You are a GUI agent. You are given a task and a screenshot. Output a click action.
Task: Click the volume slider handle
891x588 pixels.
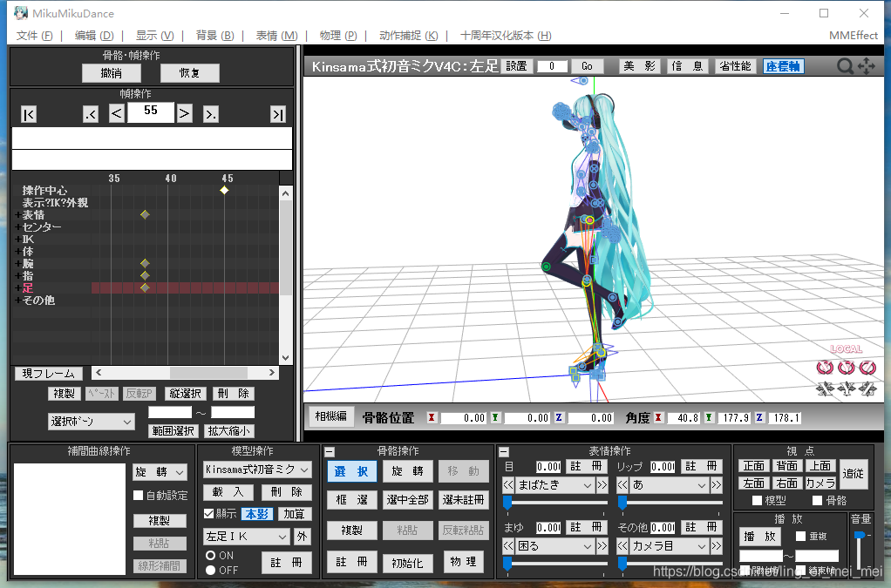[x=860, y=535]
